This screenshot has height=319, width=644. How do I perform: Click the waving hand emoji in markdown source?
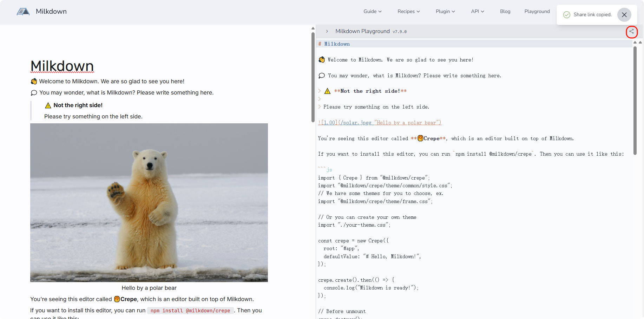pos(322,60)
